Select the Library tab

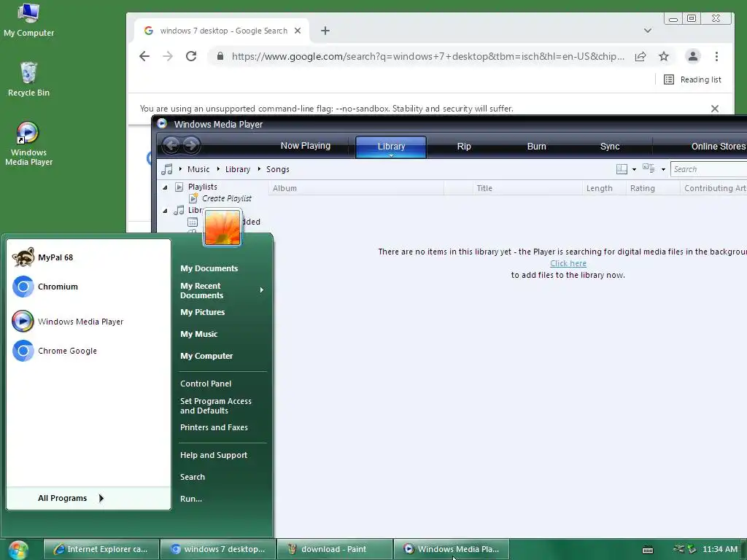pyautogui.click(x=391, y=147)
